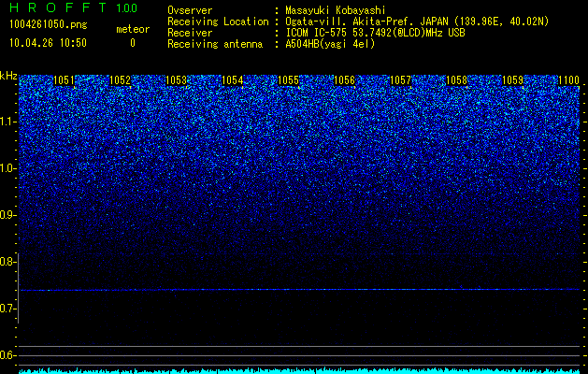Click the ICOM IC-575 receiver text
The width and height of the screenshot is (588, 374).
click(375, 33)
